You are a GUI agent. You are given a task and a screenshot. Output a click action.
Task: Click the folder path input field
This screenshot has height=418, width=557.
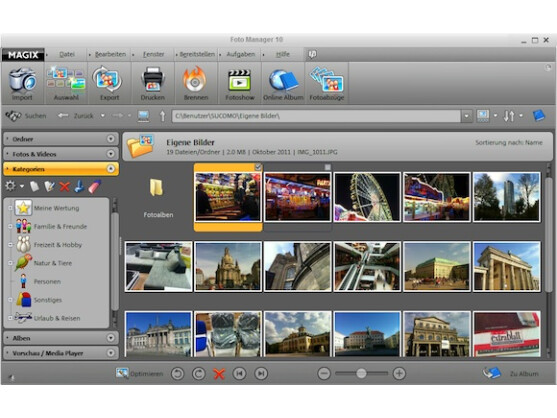(x=316, y=116)
